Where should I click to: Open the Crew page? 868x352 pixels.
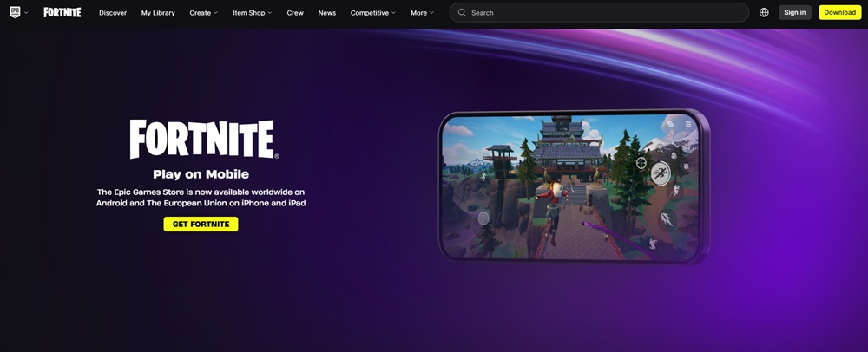(x=295, y=13)
